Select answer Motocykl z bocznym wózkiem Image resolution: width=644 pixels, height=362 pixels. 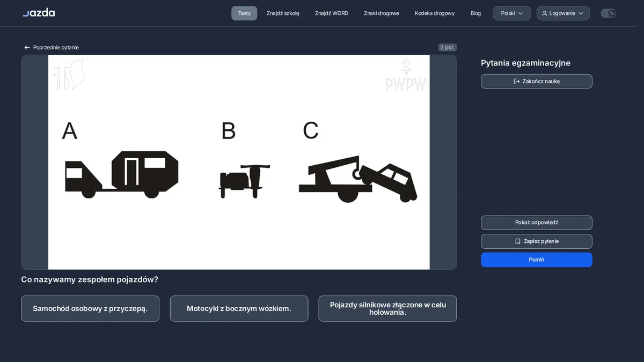pyautogui.click(x=239, y=308)
